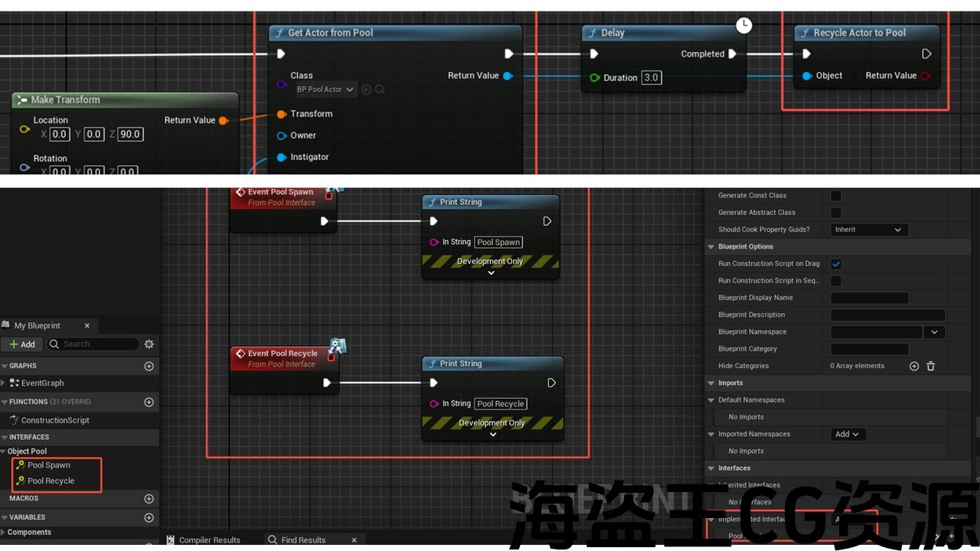The height and width of the screenshot is (551, 980).
Task: Open the Imported Namespaces Add button
Action: [x=848, y=434]
